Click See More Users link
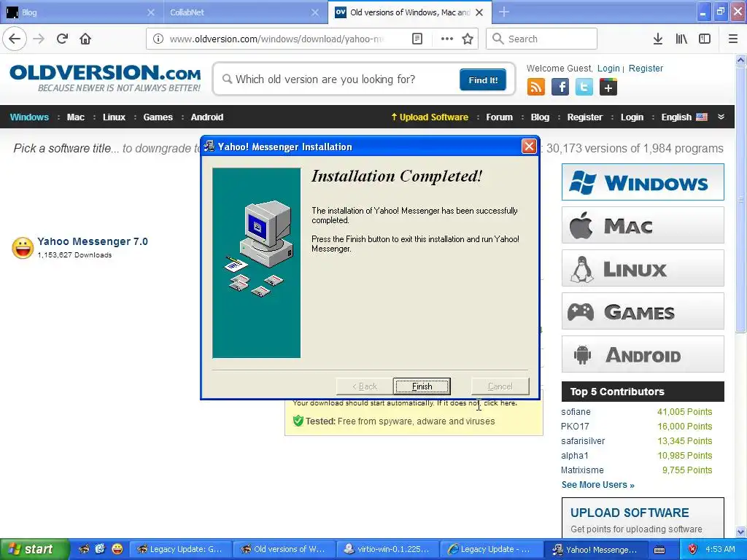747x560 pixels. (x=598, y=485)
